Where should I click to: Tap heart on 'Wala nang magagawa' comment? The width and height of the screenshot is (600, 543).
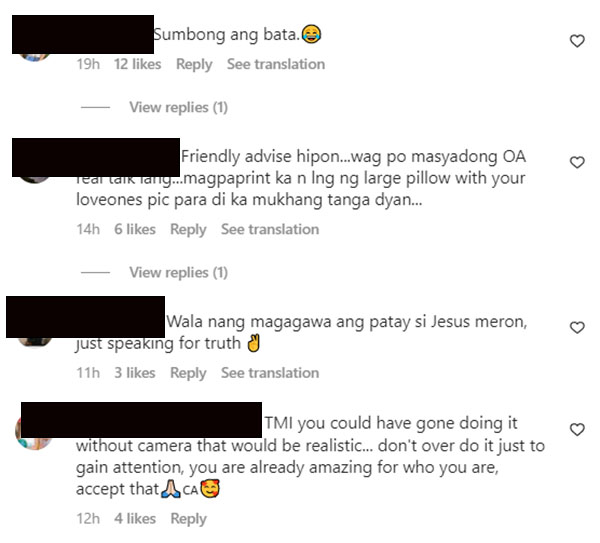577,328
